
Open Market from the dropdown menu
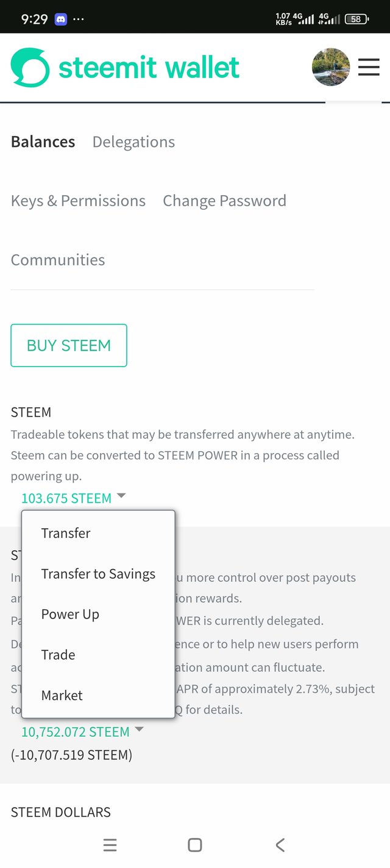[62, 695]
